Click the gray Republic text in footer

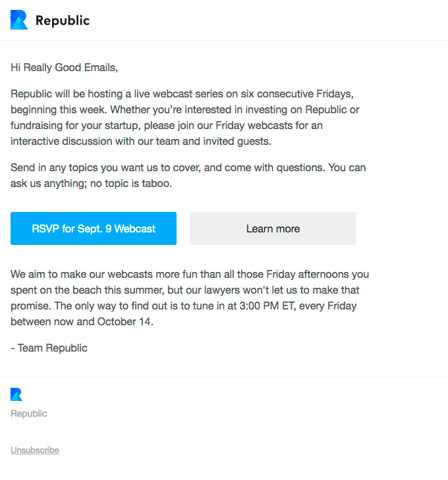click(29, 413)
